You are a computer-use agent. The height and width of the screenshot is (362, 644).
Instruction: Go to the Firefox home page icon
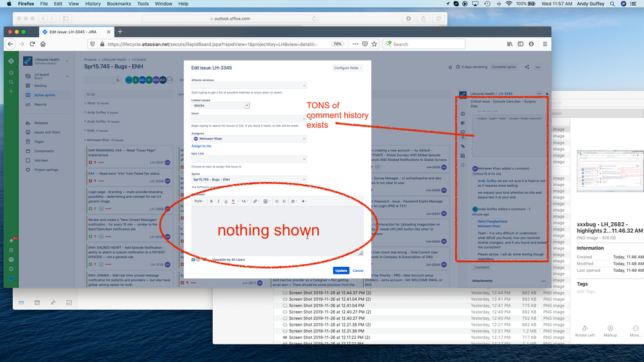[x=43, y=44]
